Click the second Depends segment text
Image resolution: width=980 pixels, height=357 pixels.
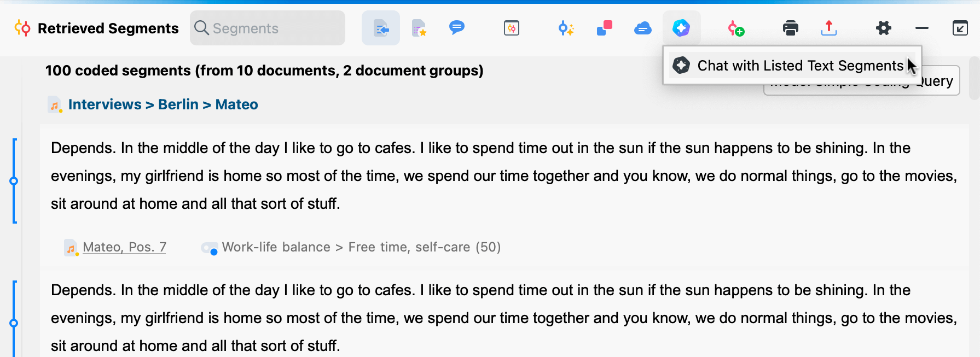[x=504, y=318]
